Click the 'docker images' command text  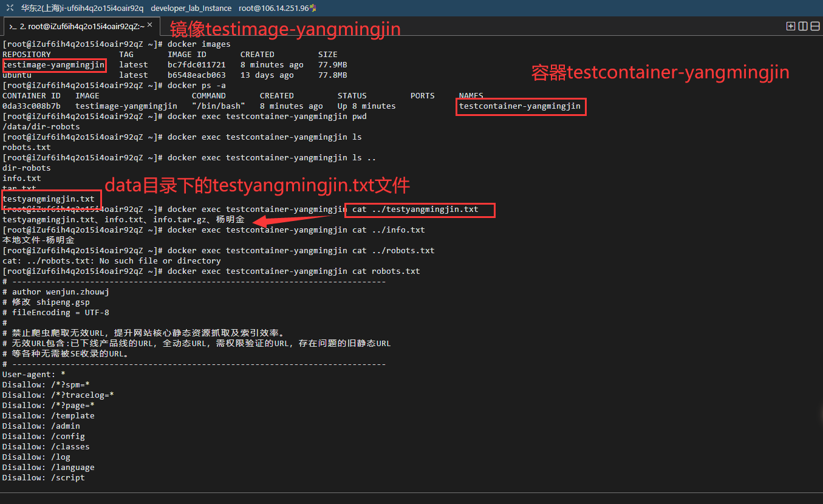[x=199, y=44]
